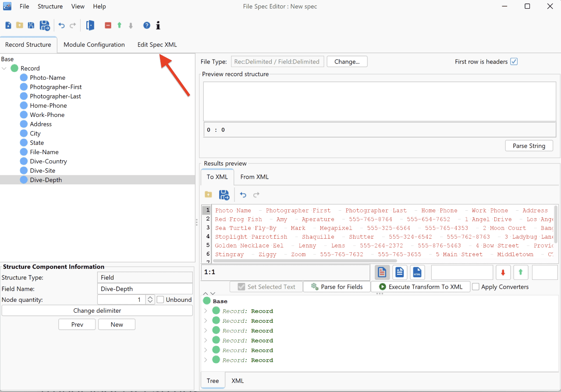Screen dimensions: 561x392
Task: Undo the last change in main toolbar
Action: coord(62,25)
